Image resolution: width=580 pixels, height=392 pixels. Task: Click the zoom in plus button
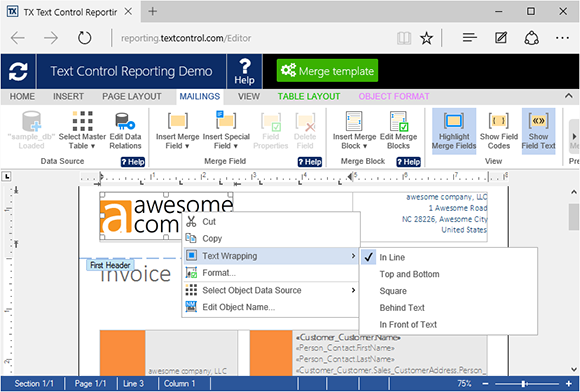[569, 384]
